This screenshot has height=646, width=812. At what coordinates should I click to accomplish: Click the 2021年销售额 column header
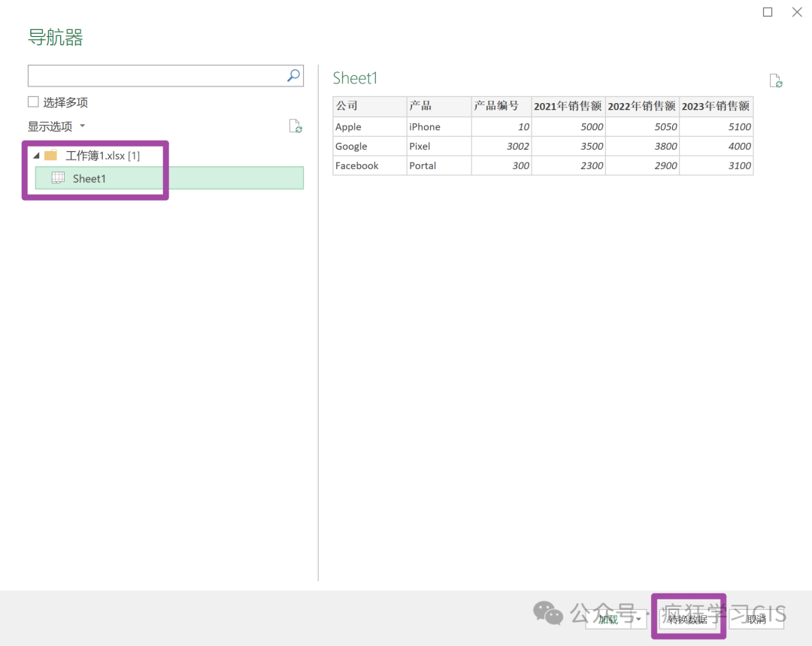(568, 106)
